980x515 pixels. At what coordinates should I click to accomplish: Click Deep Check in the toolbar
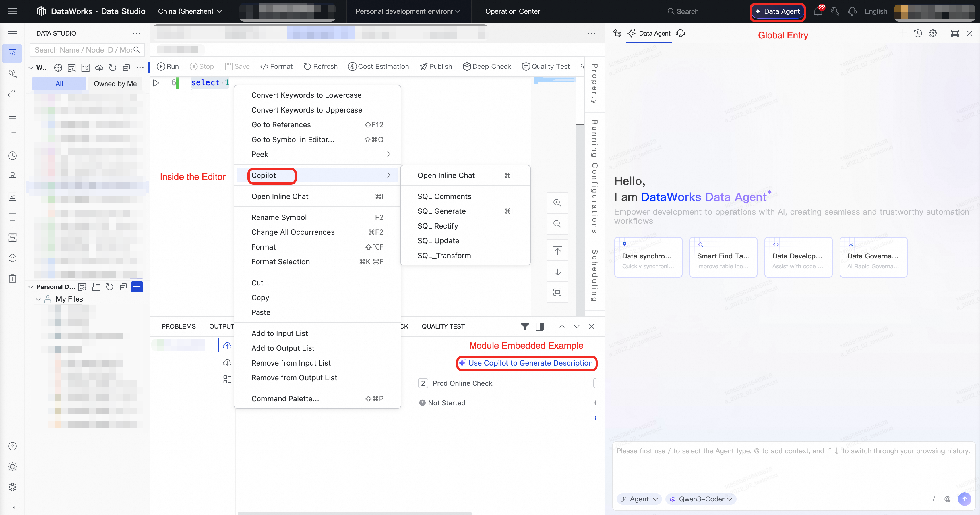pyautogui.click(x=487, y=67)
